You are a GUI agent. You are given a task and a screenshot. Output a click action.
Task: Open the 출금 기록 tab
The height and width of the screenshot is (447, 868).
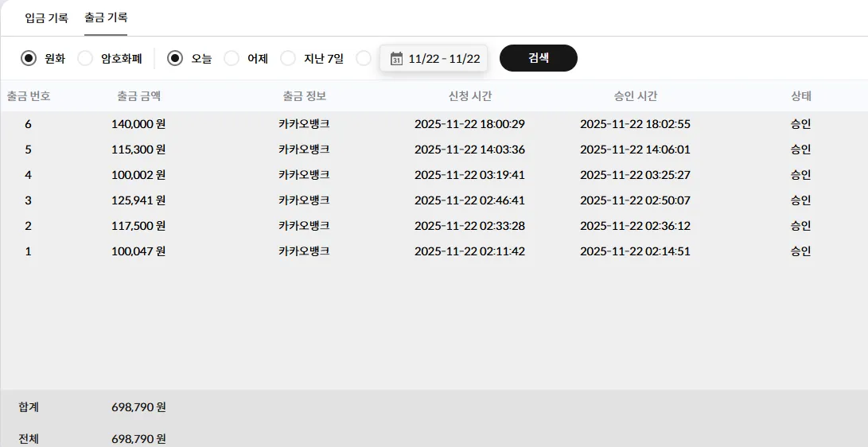(106, 17)
